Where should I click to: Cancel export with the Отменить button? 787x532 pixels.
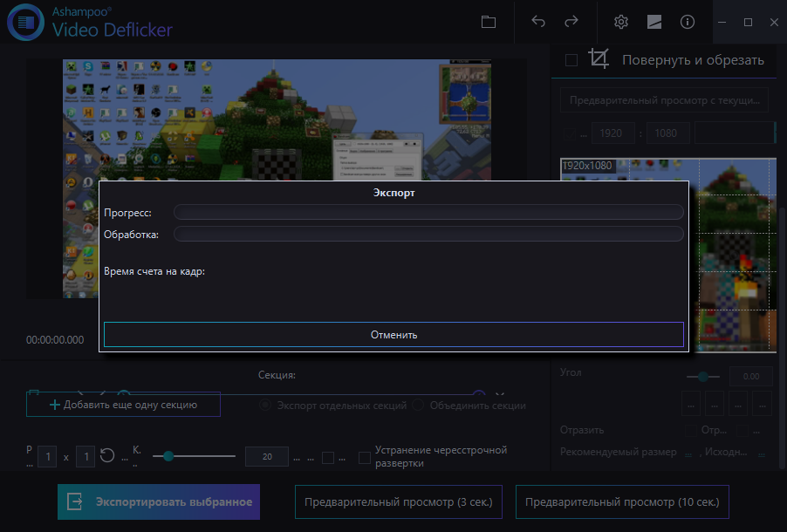[x=393, y=334]
